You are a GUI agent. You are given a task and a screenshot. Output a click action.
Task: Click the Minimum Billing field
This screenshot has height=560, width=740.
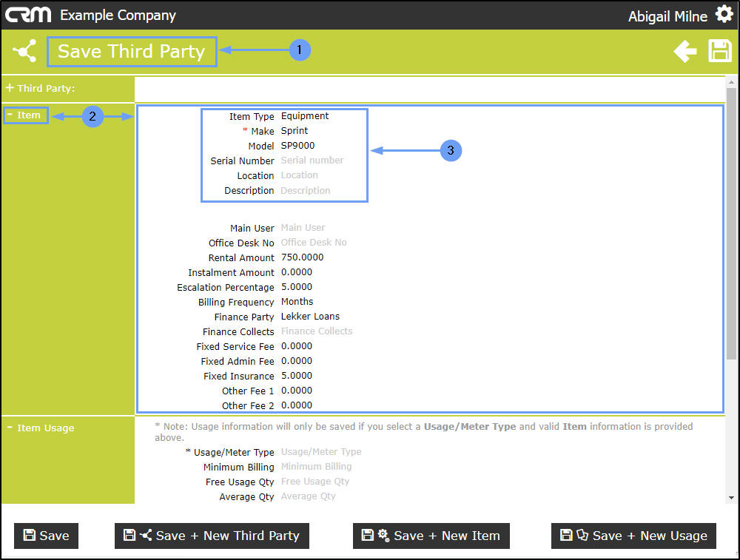pos(316,467)
